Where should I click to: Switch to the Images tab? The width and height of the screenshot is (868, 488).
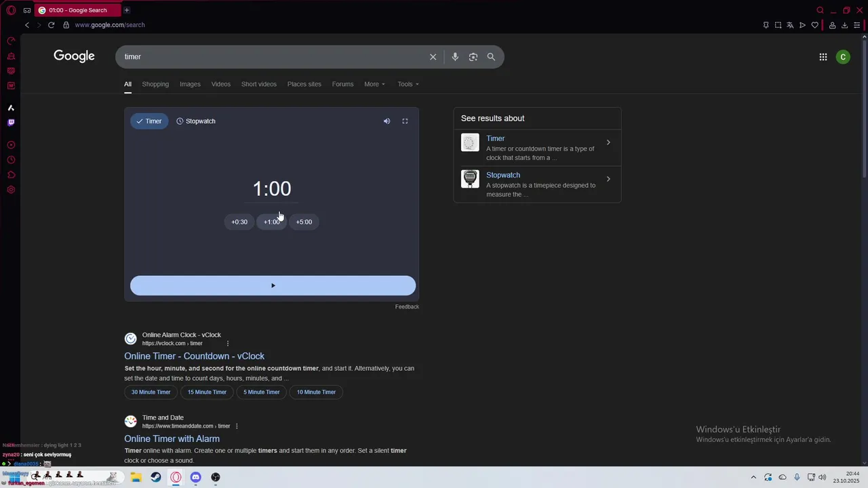190,84
